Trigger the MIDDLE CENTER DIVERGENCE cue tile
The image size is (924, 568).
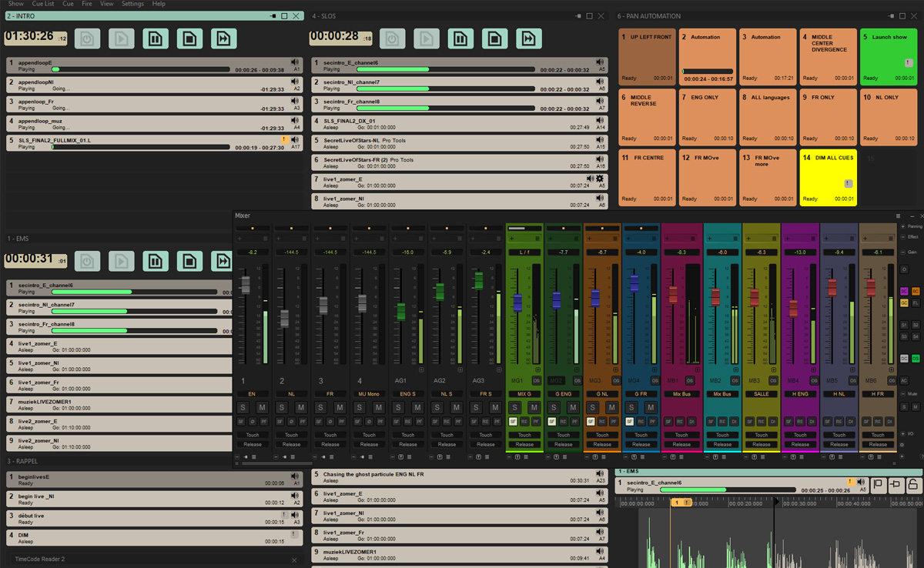[x=828, y=56]
